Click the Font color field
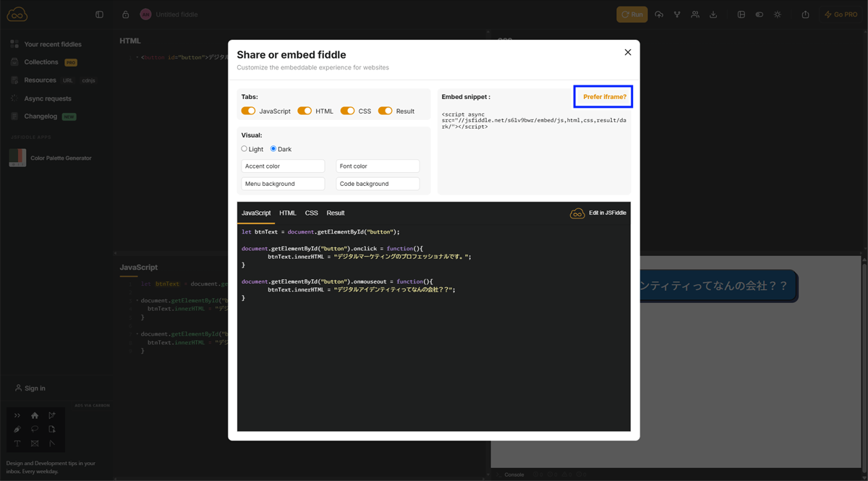Viewport: 868px width, 481px height. [x=378, y=166]
